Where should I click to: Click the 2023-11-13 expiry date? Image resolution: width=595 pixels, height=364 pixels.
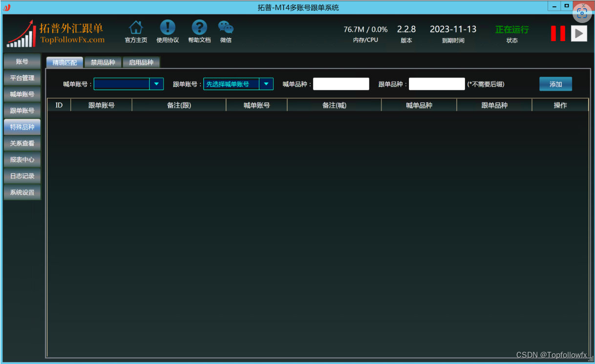[x=453, y=29]
